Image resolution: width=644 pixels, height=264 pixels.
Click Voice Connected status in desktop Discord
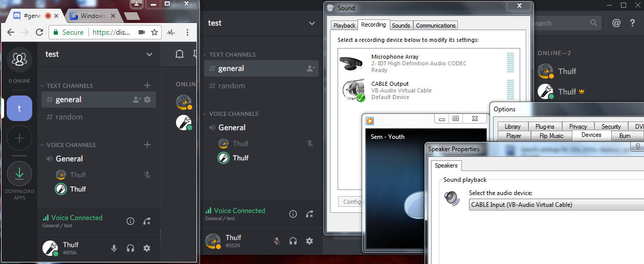(x=239, y=210)
